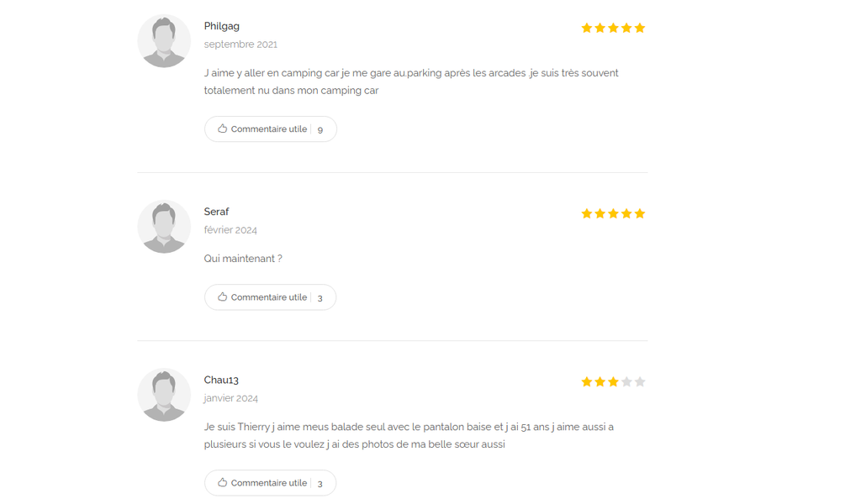Click the "février 2024" review date
This screenshot has height=504, width=861.
(x=230, y=230)
